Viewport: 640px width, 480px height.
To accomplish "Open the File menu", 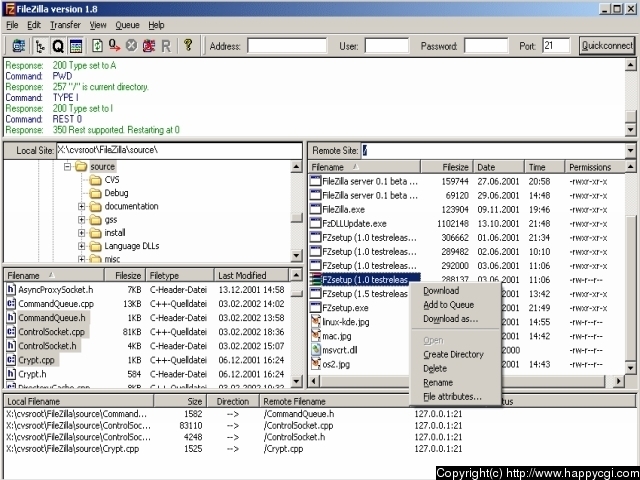I will click(12, 25).
